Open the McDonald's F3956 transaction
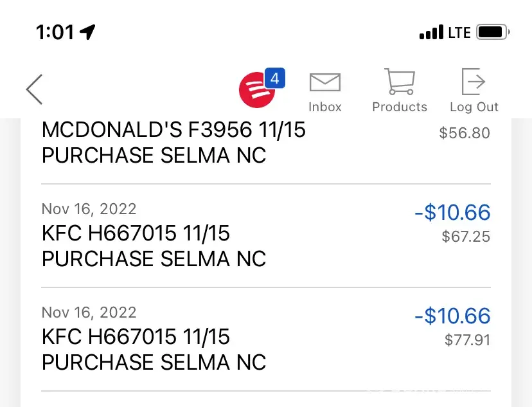Viewport: 532px width, 407px height. pos(173,143)
